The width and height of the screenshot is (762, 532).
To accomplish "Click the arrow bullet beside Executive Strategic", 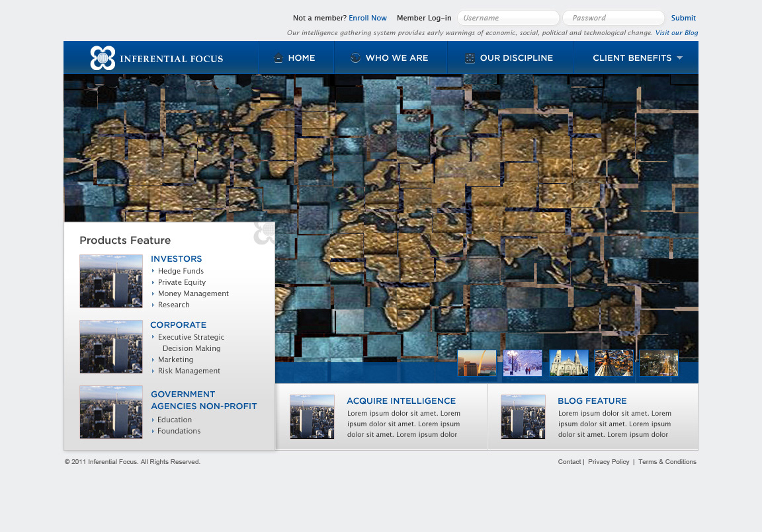I will pyautogui.click(x=153, y=337).
